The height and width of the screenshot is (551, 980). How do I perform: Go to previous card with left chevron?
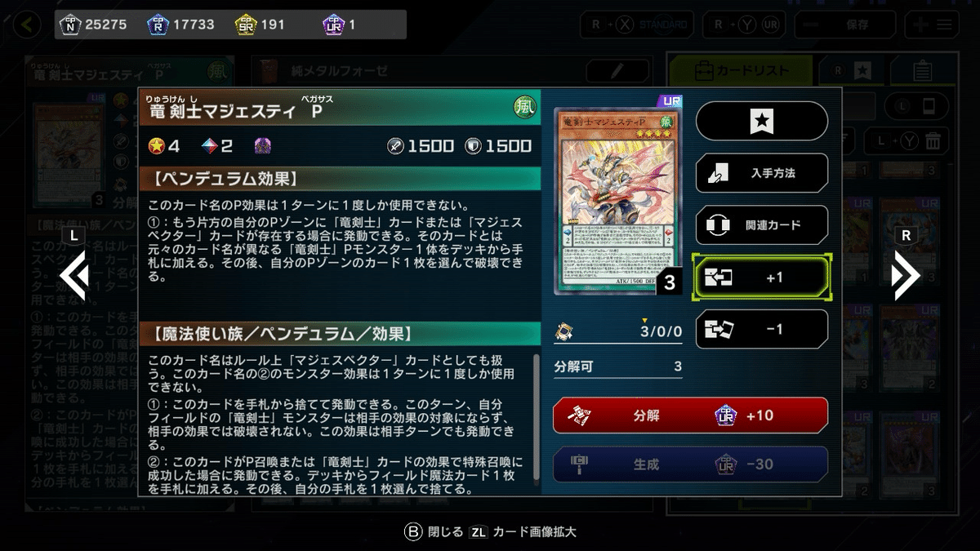(x=74, y=275)
